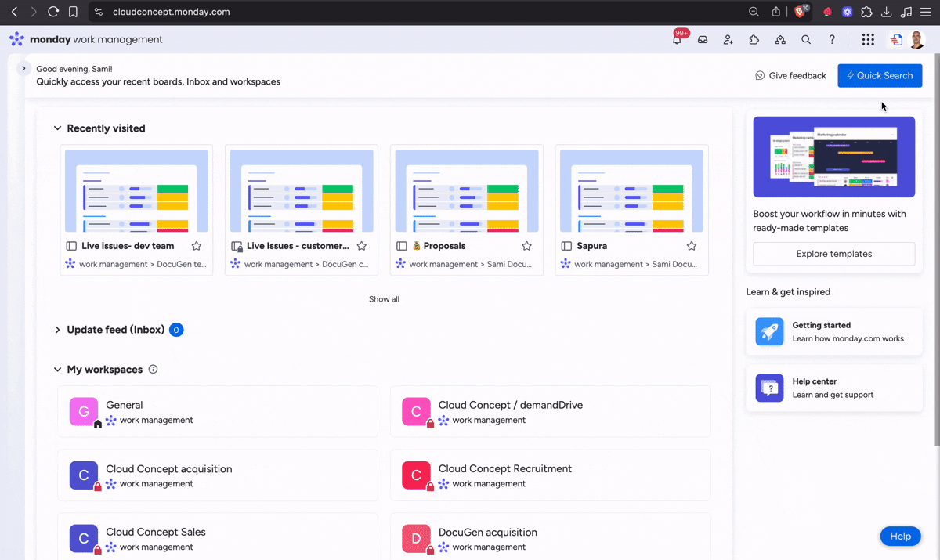This screenshot has height=560, width=940.
Task: Open Cloud Concept acquisition workspace
Action: tap(218, 475)
